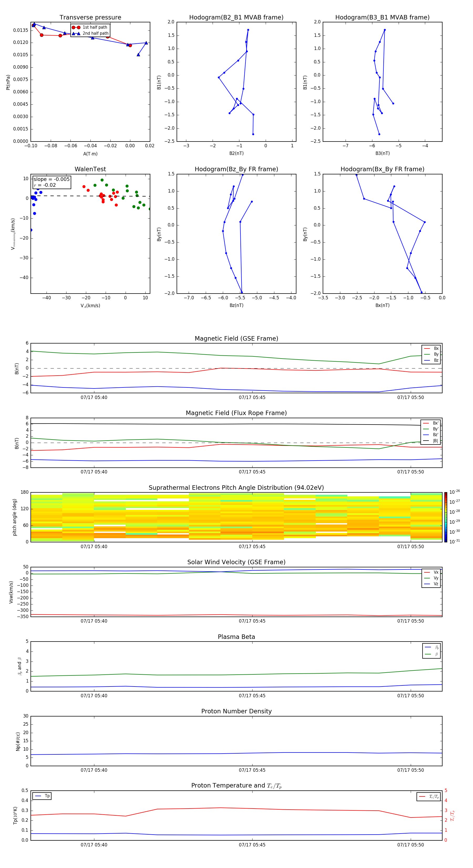Viewport: 473px width, 868px height.
Task: Select "|B|" in the Flux Rope legend
Action: pos(431,441)
